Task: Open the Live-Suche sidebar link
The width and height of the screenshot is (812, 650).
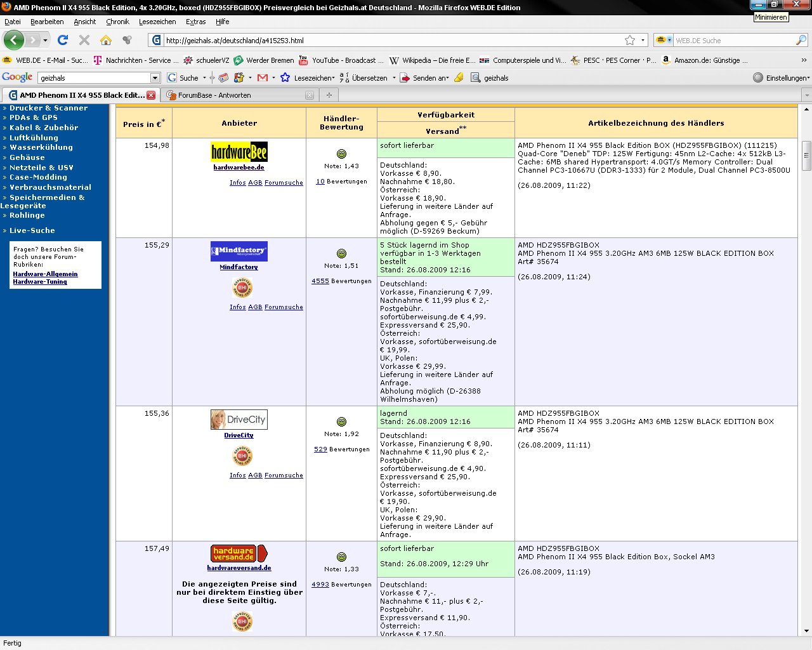Action: pos(32,230)
